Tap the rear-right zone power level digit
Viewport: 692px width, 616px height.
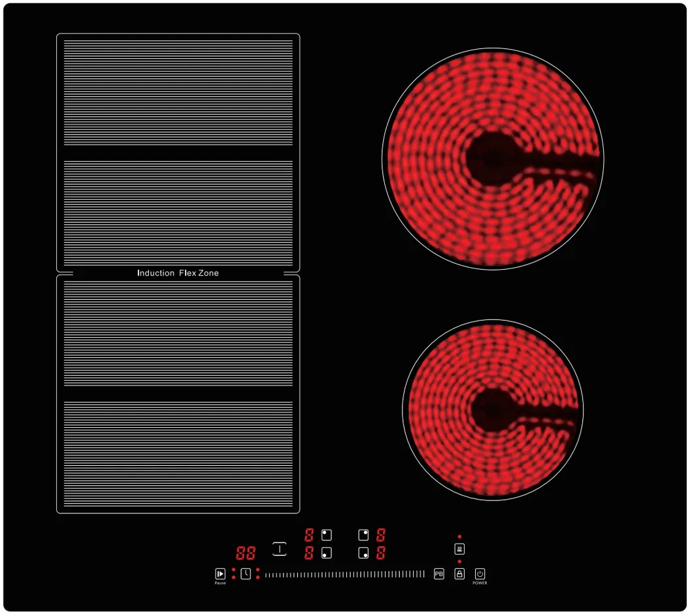tap(380, 535)
